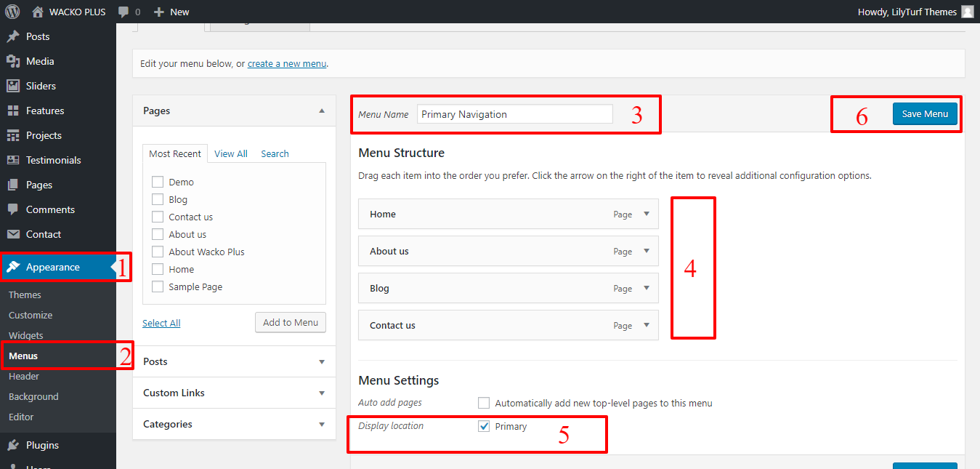Click the Features grid icon in sidebar

coord(13,111)
